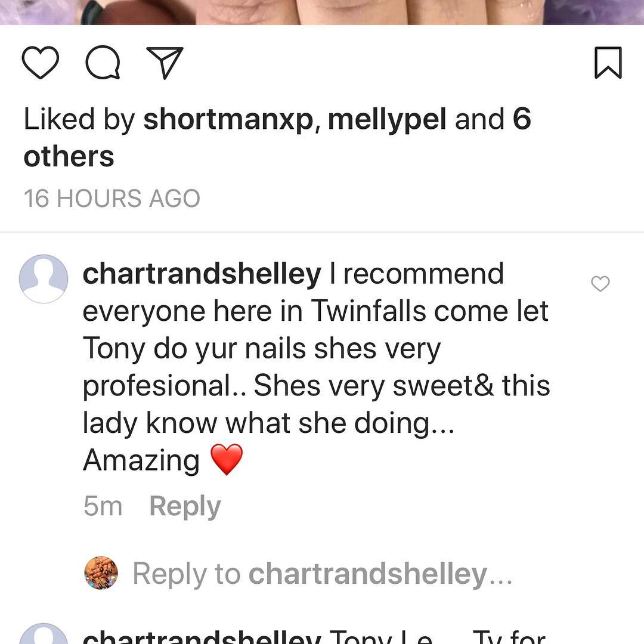This screenshot has width=644, height=644.
Task: View the "6 others" who liked
Action: coord(69,156)
